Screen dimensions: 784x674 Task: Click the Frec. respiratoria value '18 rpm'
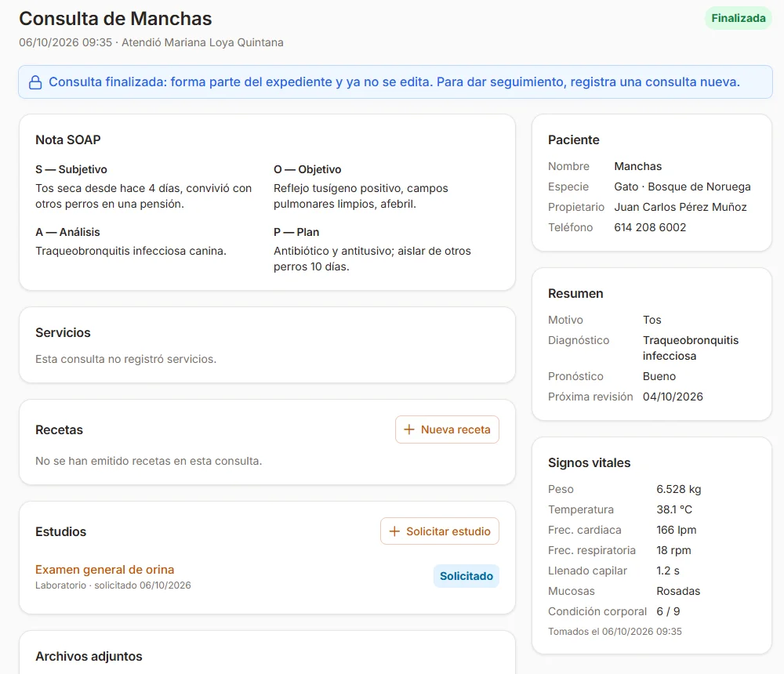tap(673, 550)
